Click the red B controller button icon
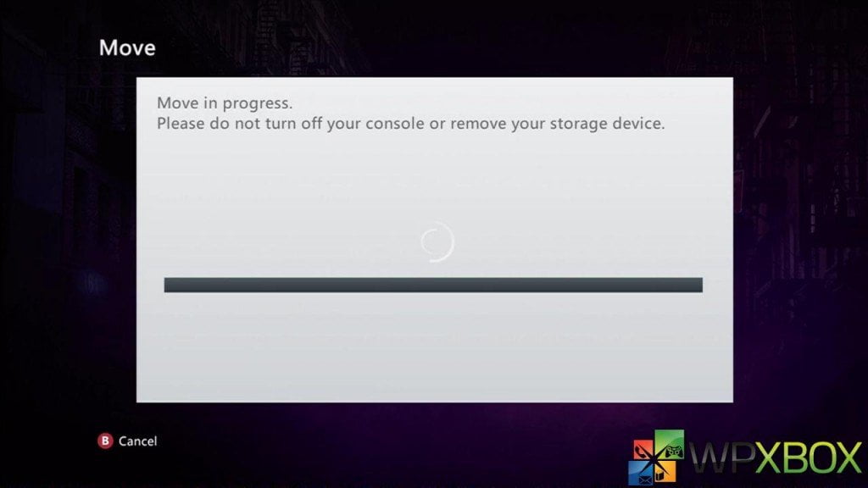The width and height of the screenshot is (868, 488). [x=105, y=441]
